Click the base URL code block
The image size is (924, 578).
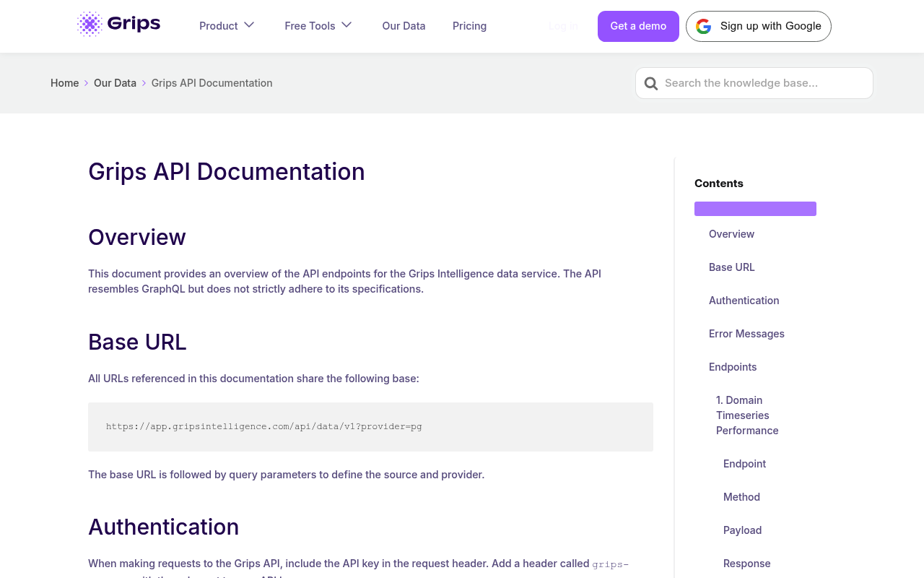point(370,427)
